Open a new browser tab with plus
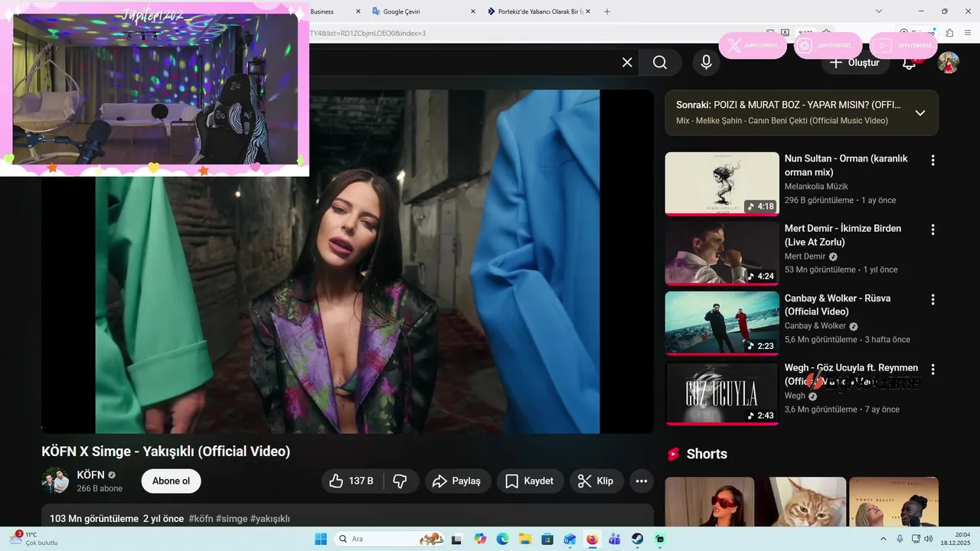This screenshot has width=980, height=551. [x=607, y=11]
